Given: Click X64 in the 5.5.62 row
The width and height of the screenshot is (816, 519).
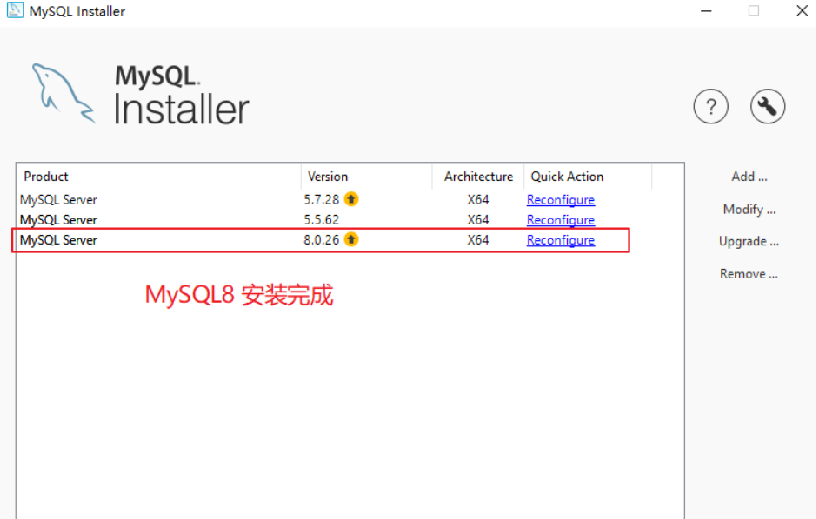Looking at the screenshot, I should [478, 220].
